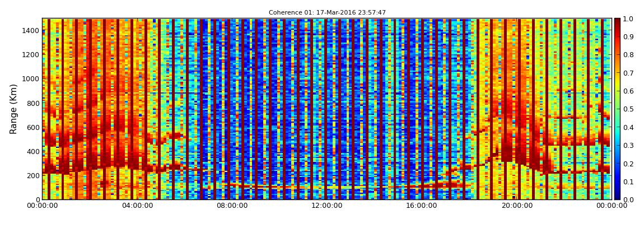
Task: Click the 400 range tick label
Action: 34,152
